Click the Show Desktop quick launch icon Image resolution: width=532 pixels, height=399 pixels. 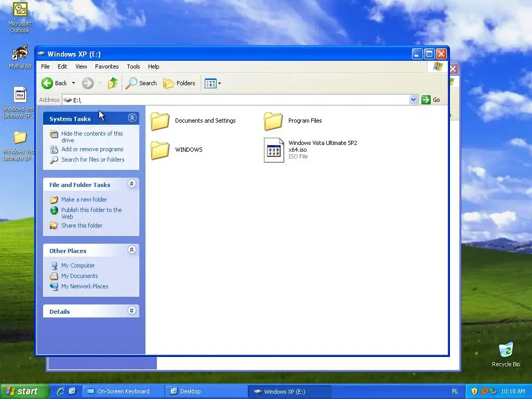coord(72,391)
